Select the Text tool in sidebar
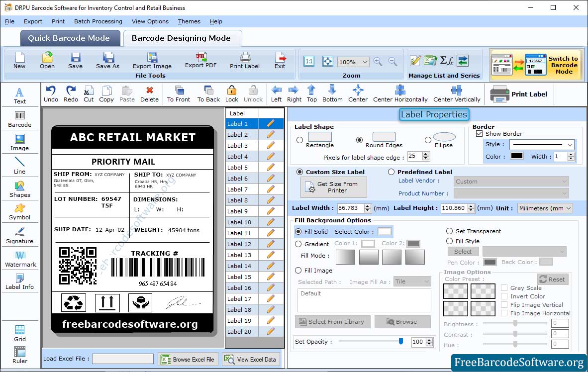 [19, 95]
